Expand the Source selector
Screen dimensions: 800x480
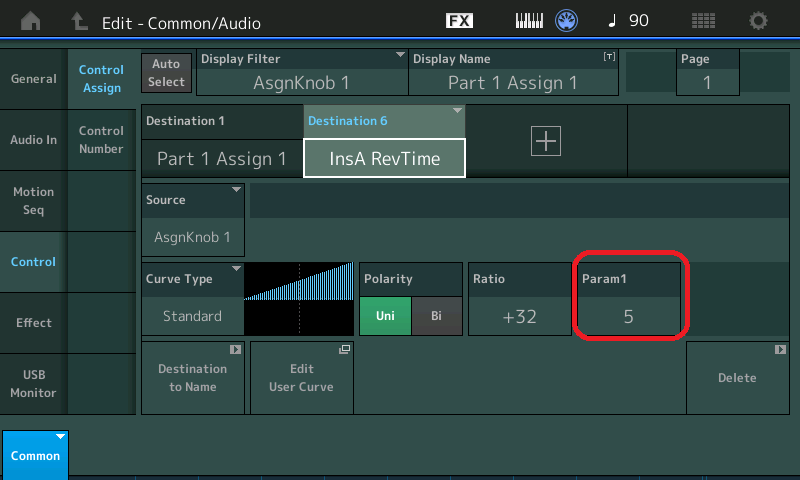[193, 219]
